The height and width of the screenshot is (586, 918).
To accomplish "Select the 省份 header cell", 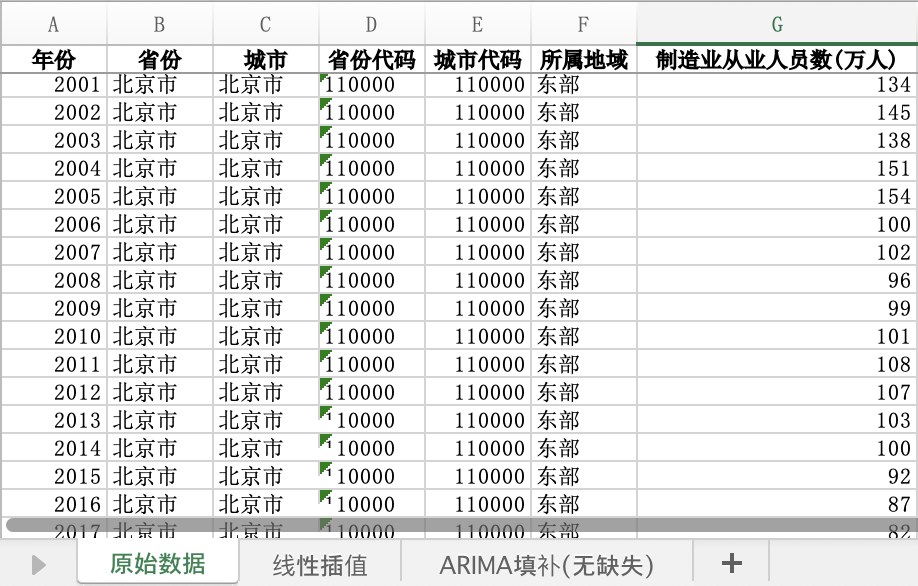I will coord(160,59).
